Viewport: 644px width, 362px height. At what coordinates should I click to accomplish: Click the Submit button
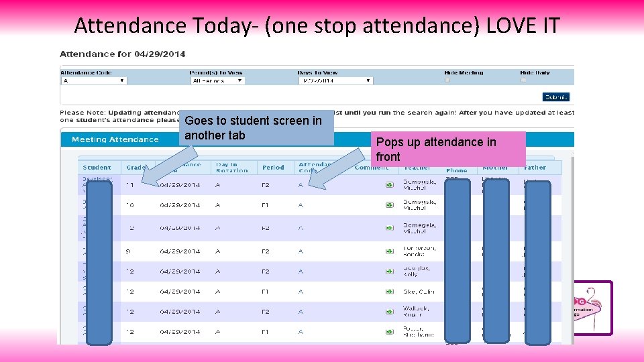(555, 97)
